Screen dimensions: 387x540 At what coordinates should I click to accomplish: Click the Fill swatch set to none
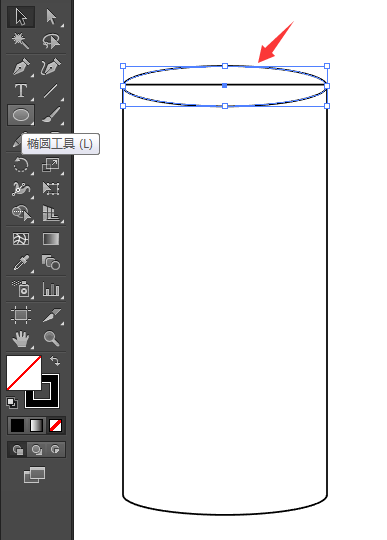coord(23,373)
